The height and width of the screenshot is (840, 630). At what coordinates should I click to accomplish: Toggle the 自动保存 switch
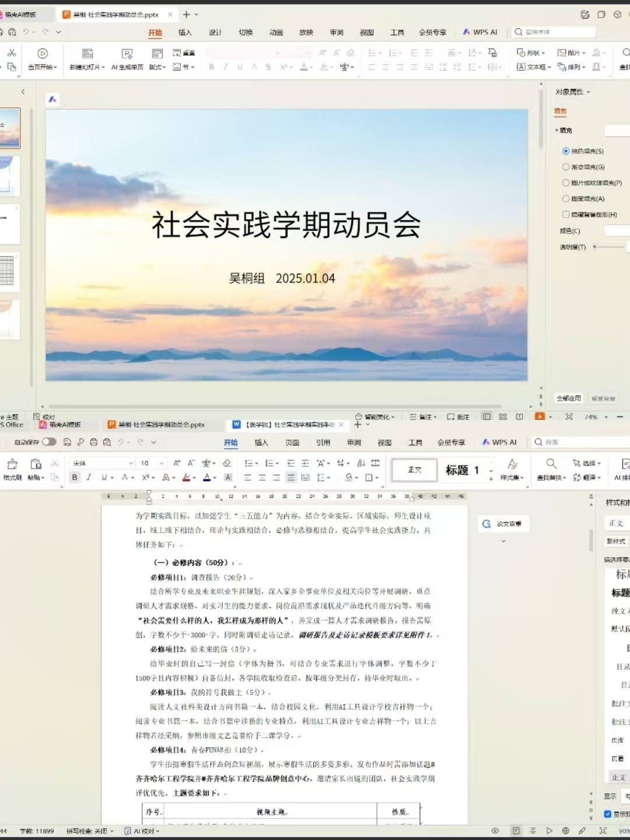(x=49, y=442)
